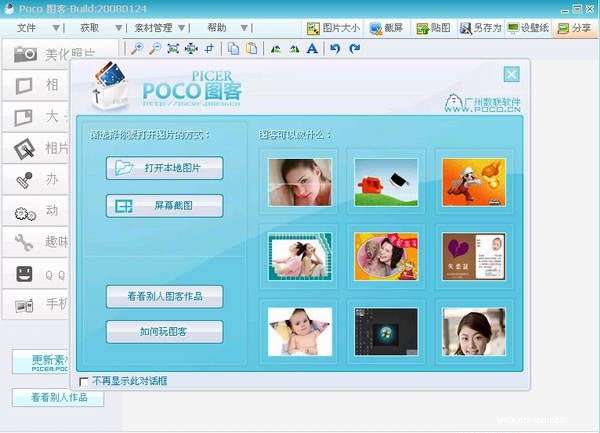Select the pen-and-photo 相片 sidebar item
Viewport: 600px width, 433px height.
(36, 148)
